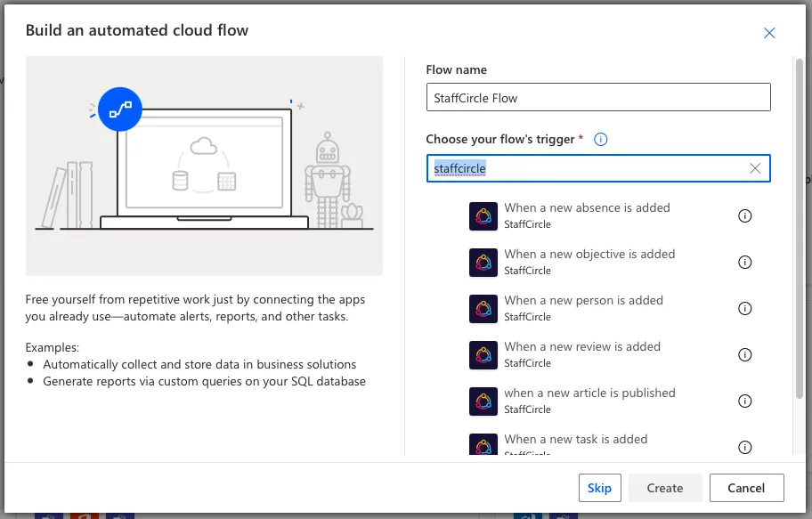Image resolution: width=812 pixels, height=519 pixels.
Task: Open trigger info icon beside the heading
Action: tap(600, 140)
